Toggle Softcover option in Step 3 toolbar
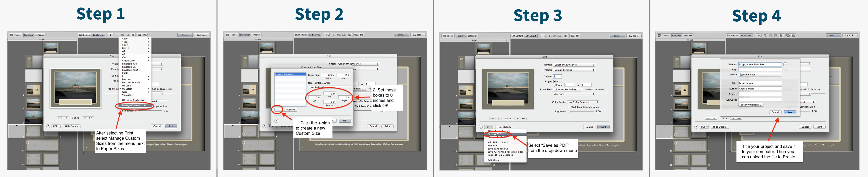This screenshot has width=868, height=177. (472, 36)
